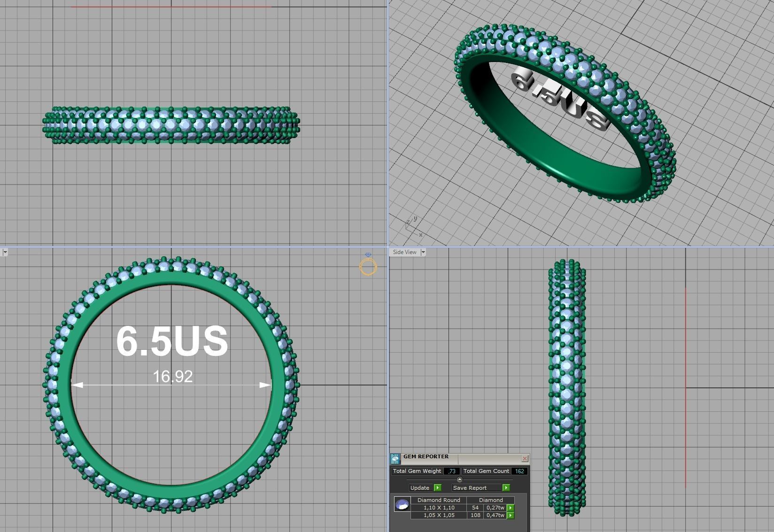The height and width of the screenshot is (532, 774).
Task: Select the Diamond Round gem thumbnail
Action: 402,504
